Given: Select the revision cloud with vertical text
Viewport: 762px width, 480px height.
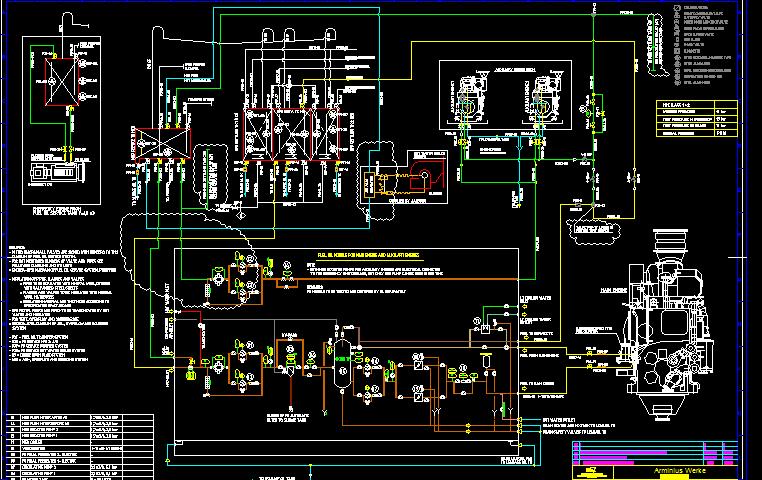Looking at the screenshot, I should pyautogui.click(x=211, y=176).
